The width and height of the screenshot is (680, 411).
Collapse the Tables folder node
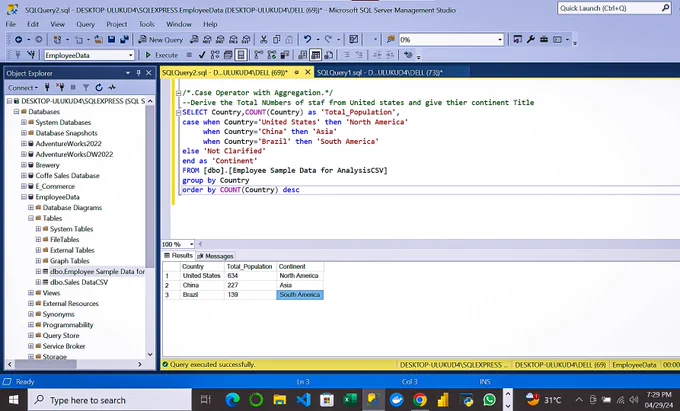31,218
